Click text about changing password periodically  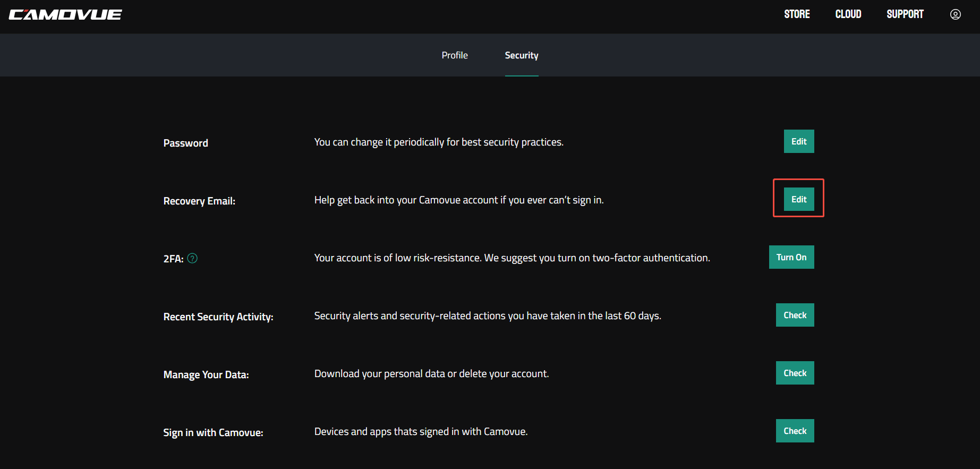(439, 142)
